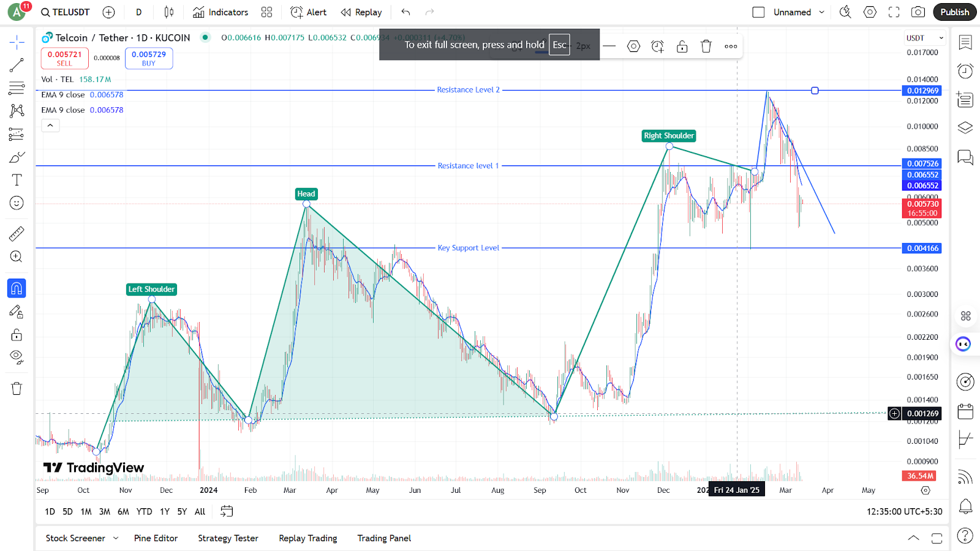This screenshot has width=980, height=551.
Task: Open the forecasting and measurement tools
Action: [x=17, y=134]
